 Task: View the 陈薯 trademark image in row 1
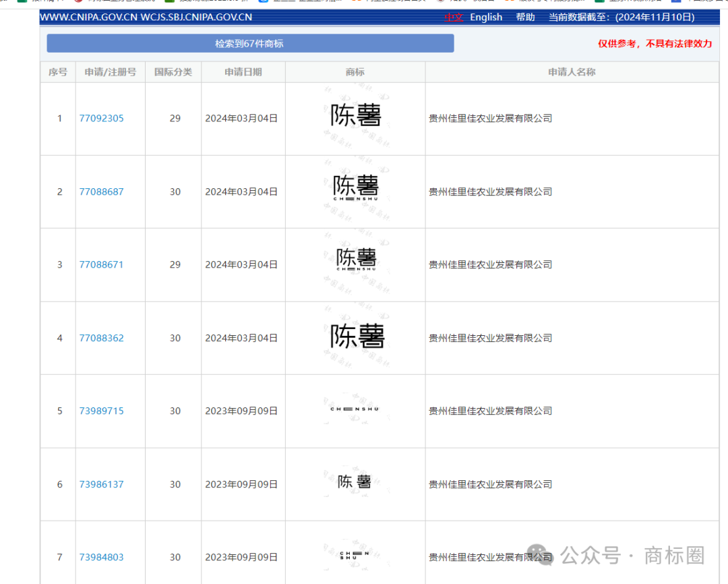[x=356, y=115]
